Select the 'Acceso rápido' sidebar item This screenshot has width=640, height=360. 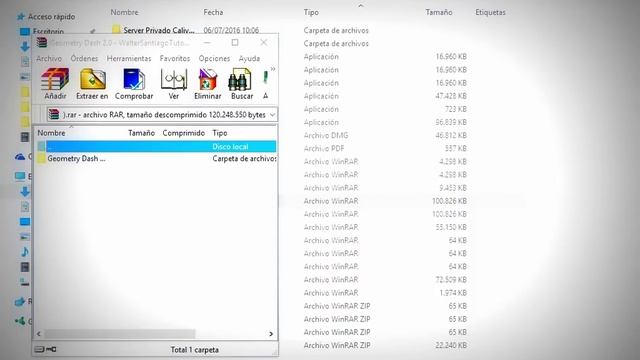click(51, 17)
